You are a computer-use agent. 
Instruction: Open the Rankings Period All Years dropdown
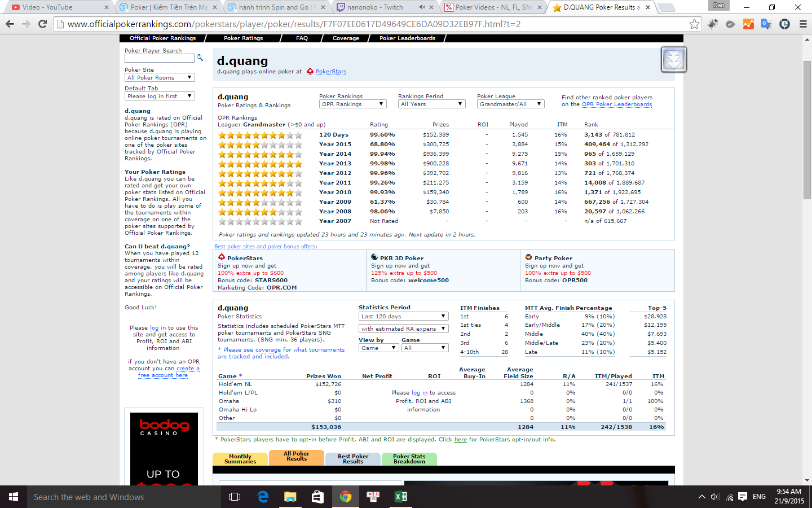pos(431,104)
